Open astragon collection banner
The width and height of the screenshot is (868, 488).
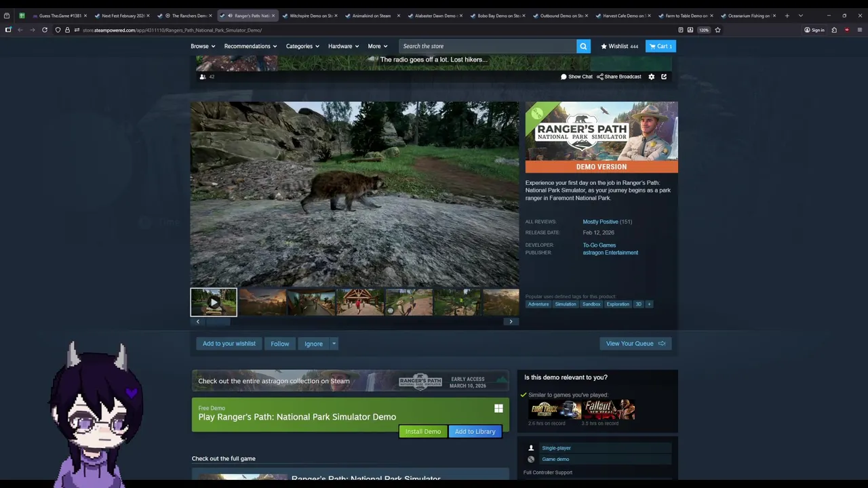[x=350, y=381]
